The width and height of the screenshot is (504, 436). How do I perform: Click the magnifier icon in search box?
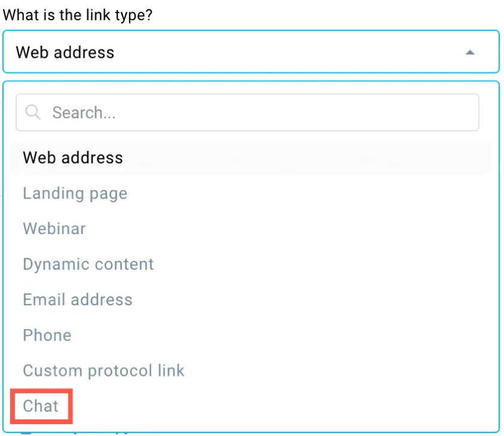pos(33,112)
